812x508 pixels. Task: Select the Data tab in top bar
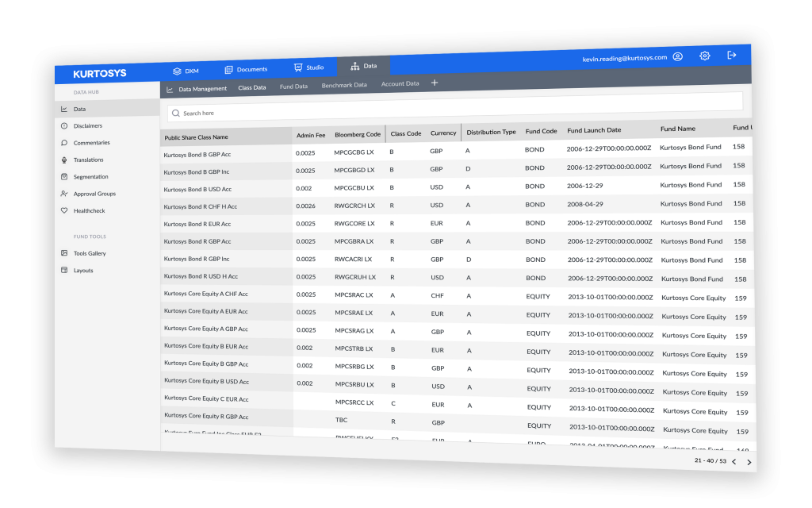pyautogui.click(x=363, y=66)
